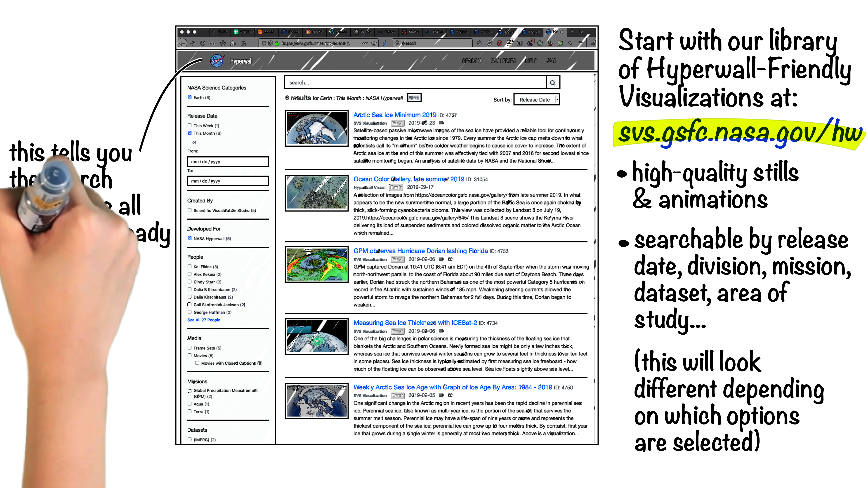
Task: Click the To date input field
Action: click(x=228, y=181)
